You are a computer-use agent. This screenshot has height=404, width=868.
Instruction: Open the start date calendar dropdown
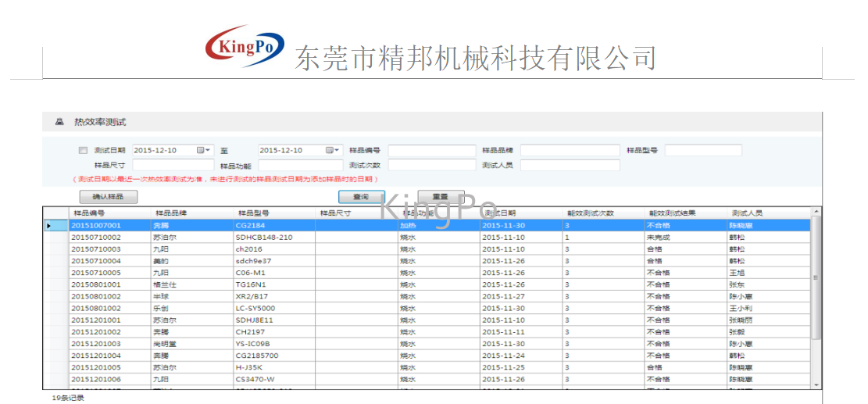coord(204,150)
